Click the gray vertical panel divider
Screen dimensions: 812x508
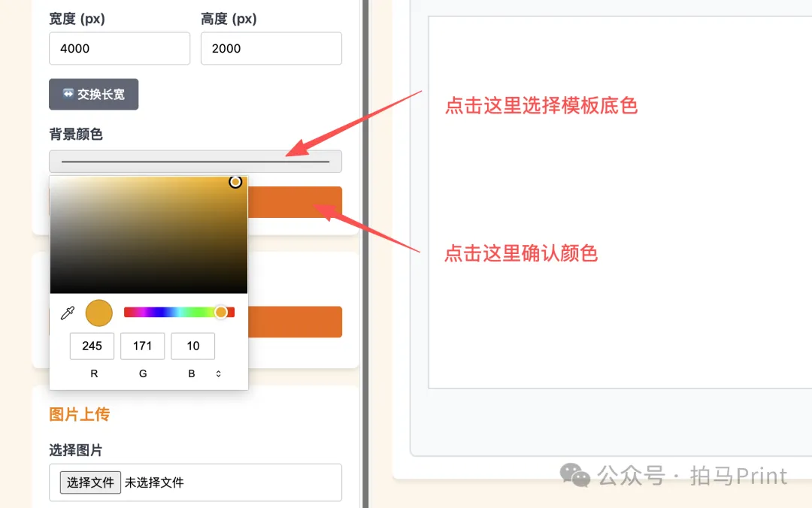pos(365,254)
